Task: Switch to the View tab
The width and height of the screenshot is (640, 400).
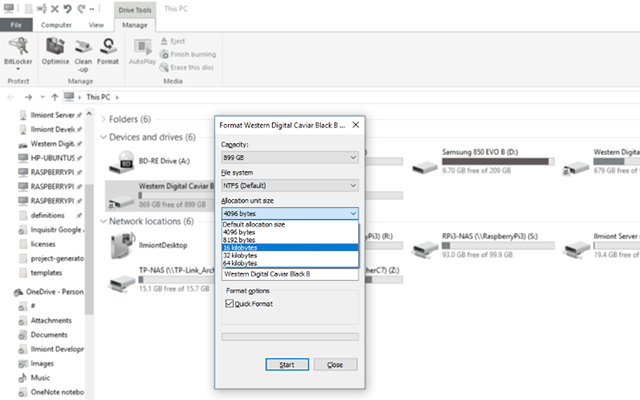Action: click(x=96, y=25)
